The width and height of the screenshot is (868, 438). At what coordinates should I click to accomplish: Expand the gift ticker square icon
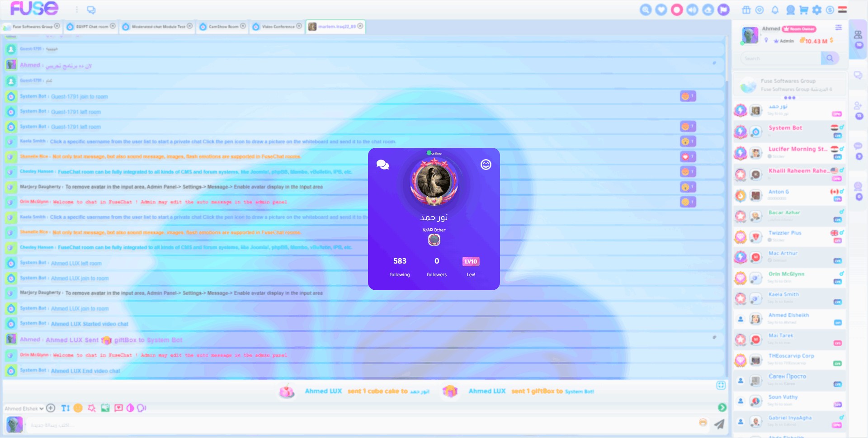721,385
